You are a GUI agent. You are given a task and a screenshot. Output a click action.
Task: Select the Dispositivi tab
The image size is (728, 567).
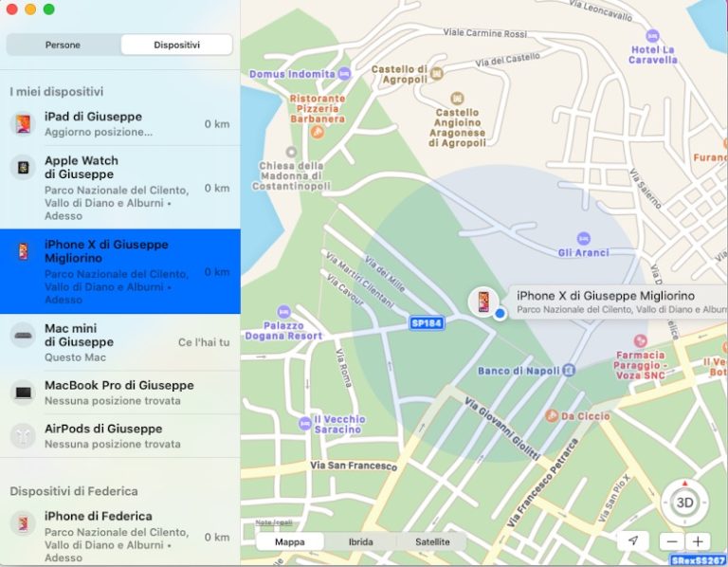[176, 46]
